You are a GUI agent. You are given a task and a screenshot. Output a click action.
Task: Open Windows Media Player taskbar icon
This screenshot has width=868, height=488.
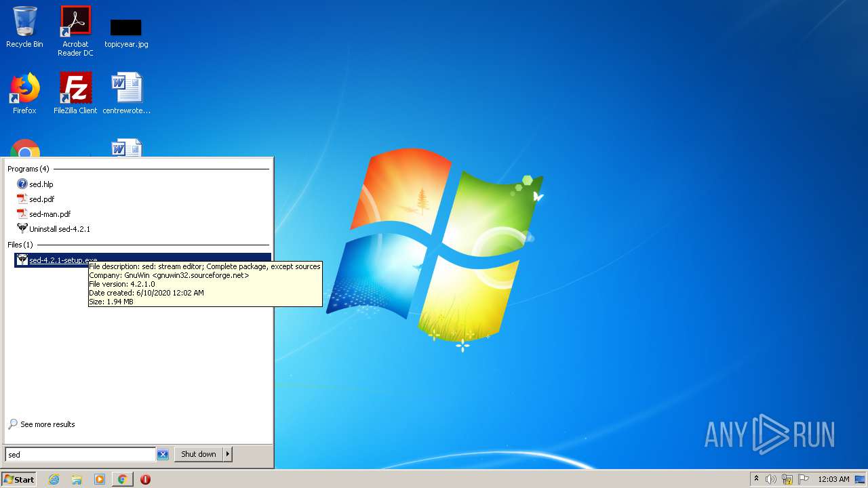pos(100,479)
